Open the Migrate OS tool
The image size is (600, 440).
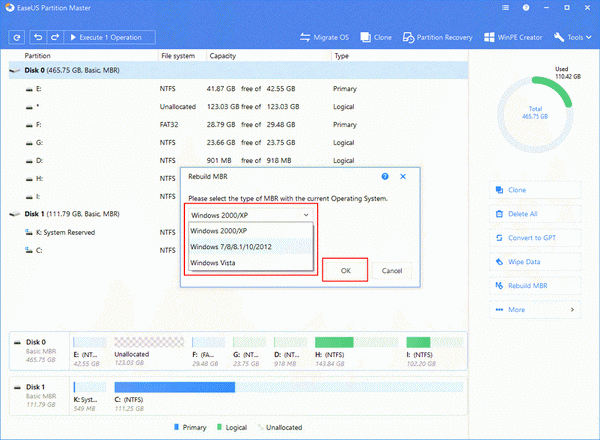click(329, 38)
